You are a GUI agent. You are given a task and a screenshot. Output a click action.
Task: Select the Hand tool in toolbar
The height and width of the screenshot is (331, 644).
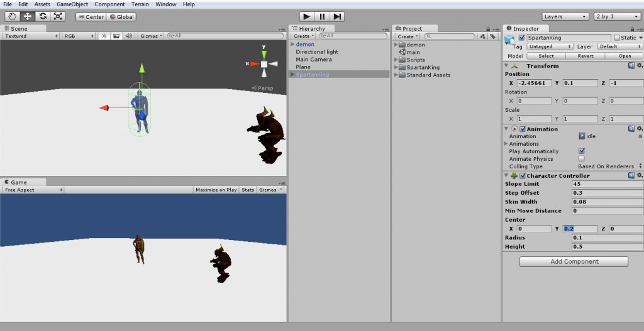tap(12, 16)
